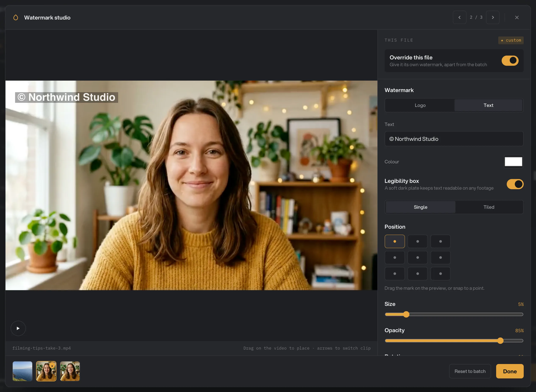Click the Watermark studio droplet logo
The width and height of the screenshot is (536, 392).
point(16,18)
